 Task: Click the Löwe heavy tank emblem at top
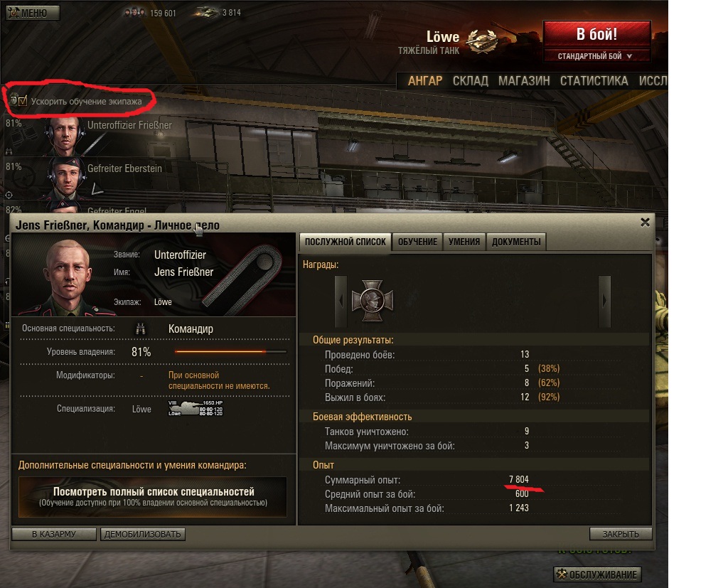point(482,41)
